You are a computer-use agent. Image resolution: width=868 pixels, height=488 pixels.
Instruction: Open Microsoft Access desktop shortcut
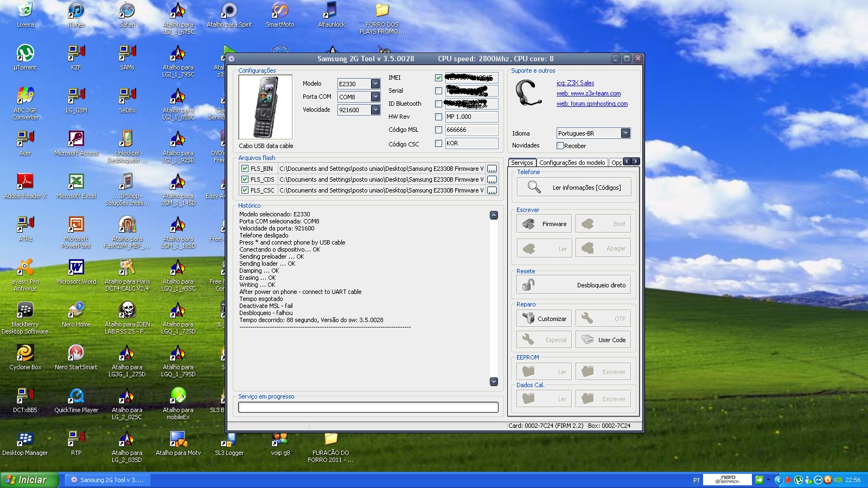76,143
